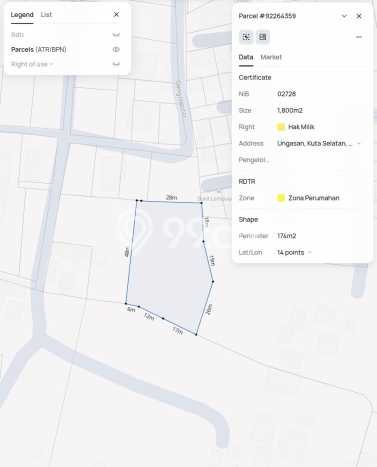Click the NIB value 02728
This screenshot has width=377, height=467.
287,94
